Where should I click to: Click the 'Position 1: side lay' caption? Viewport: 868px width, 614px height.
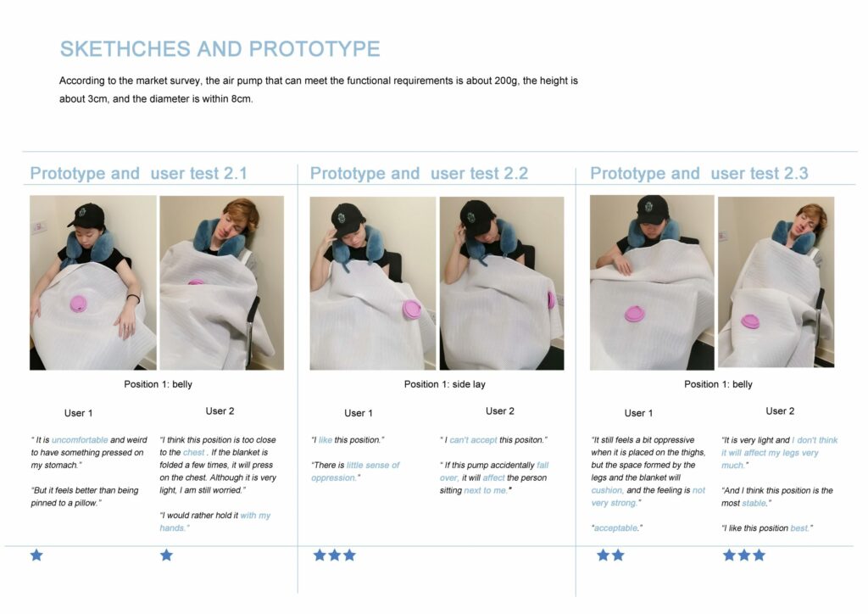(444, 384)
